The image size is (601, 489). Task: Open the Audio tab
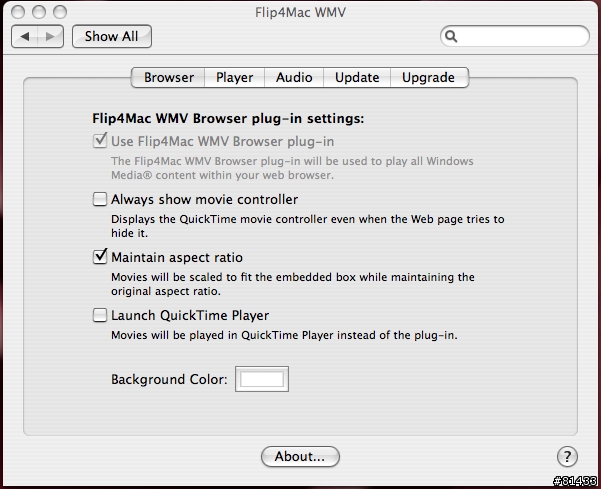(294, 77)
